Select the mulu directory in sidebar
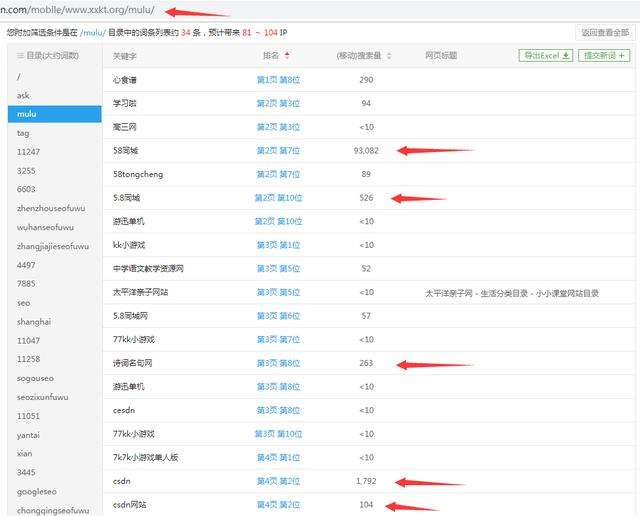 click(x=27, y=114)
